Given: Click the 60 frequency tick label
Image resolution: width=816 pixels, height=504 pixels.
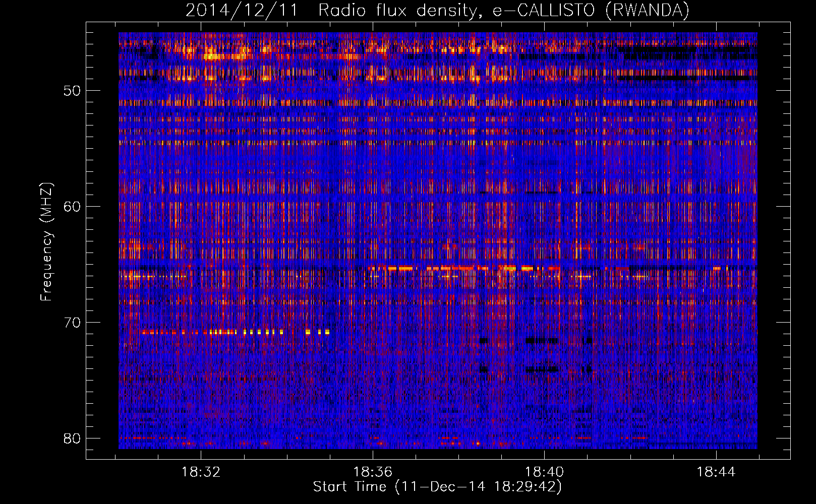Looking at the screenshot, I should tap(72, 207).
